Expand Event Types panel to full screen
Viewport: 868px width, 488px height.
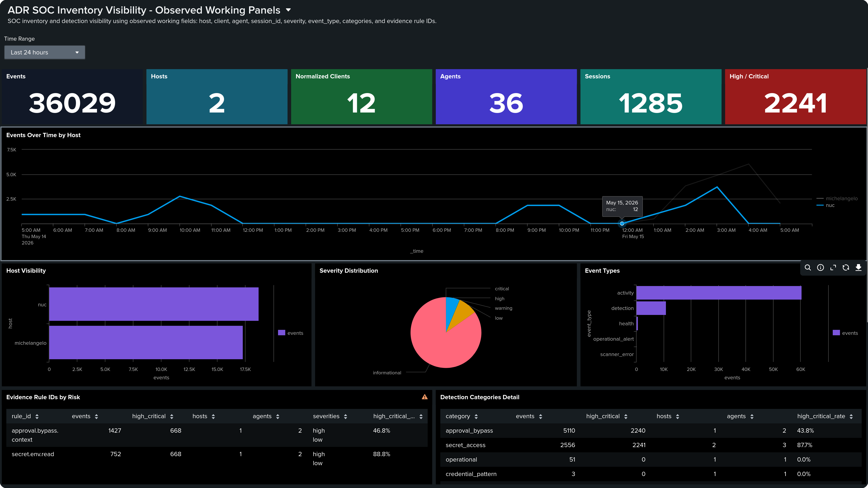833,267
